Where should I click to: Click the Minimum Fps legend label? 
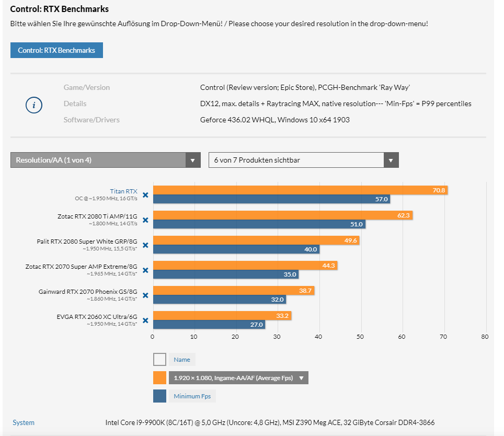tap(192, 396)
